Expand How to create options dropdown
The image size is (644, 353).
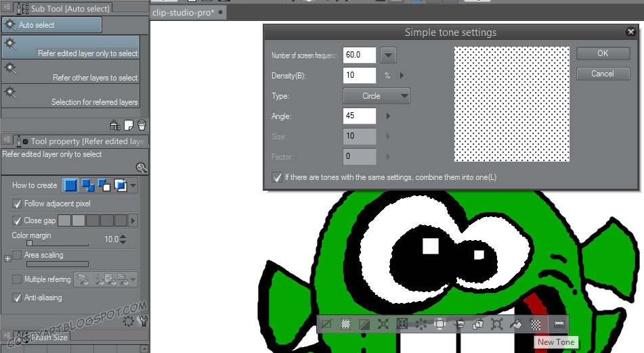point(133,185)
